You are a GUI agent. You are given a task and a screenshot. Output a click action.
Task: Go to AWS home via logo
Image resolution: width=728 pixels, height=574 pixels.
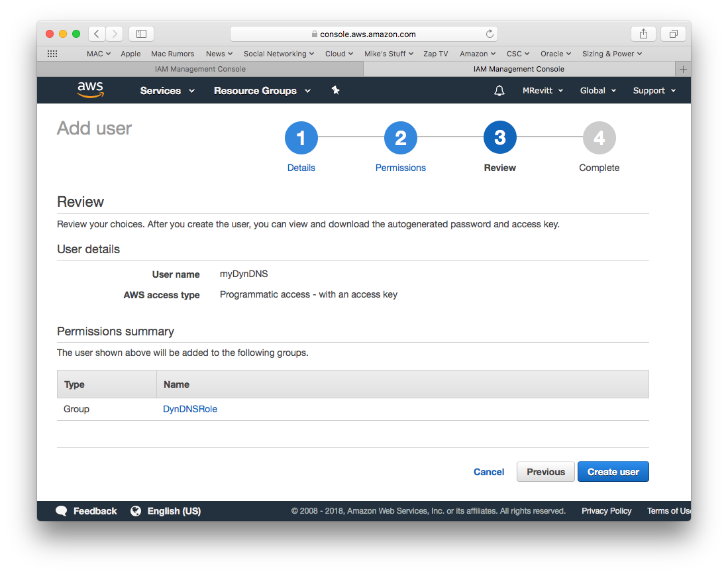click(x=91, y=89)
